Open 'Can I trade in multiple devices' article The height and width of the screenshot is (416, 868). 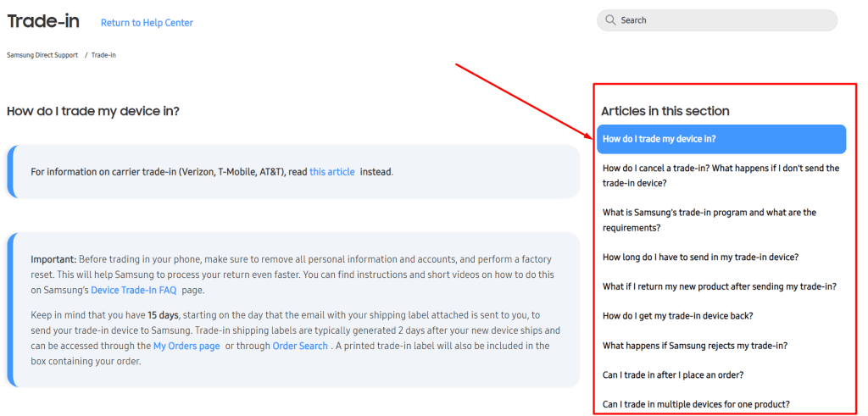coord(696,404)
